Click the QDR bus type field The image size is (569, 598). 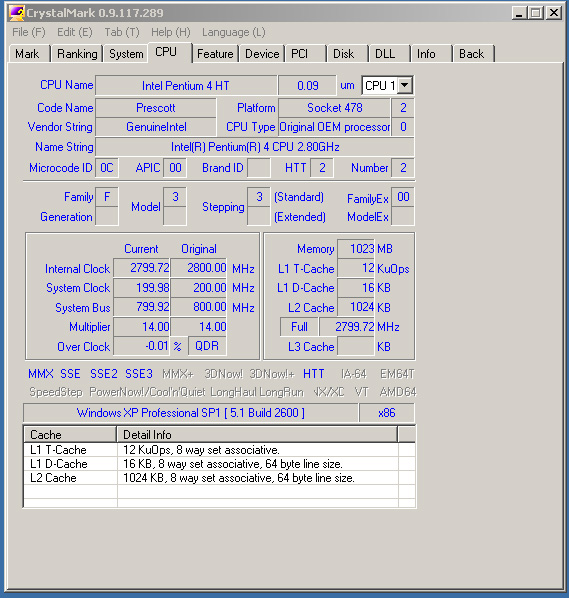[x=207, y=346]
